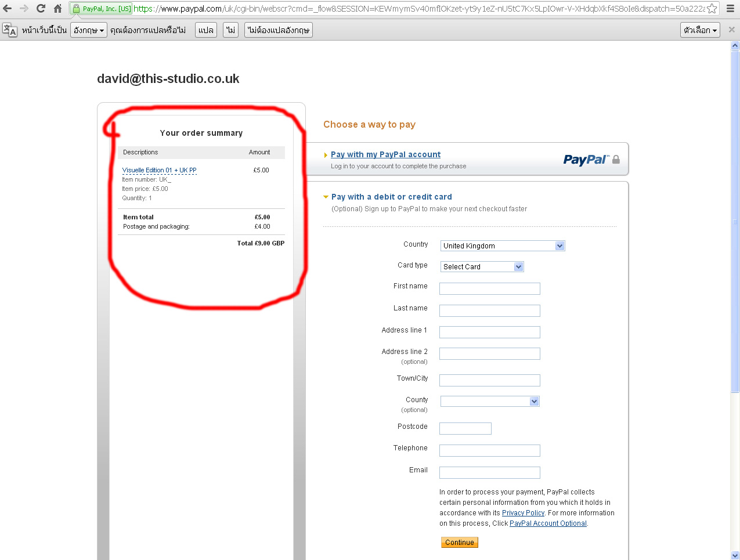Click the Your order summary heading
Screen dimensions: 740x560
coord(201,133)
